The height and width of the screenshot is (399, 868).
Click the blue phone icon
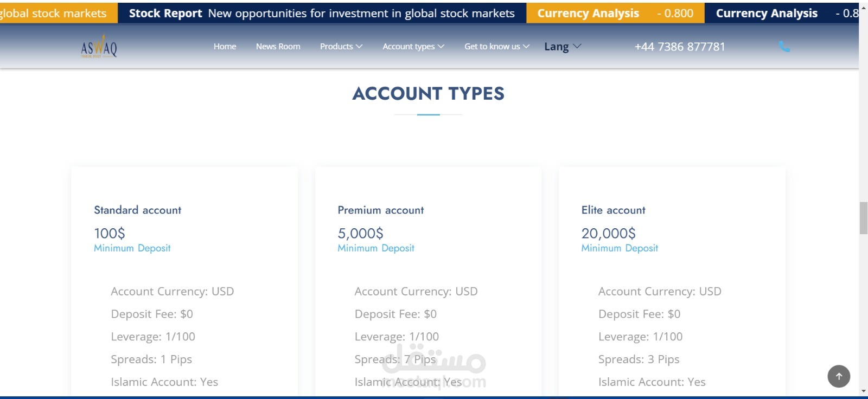click(x=784, y=47)
